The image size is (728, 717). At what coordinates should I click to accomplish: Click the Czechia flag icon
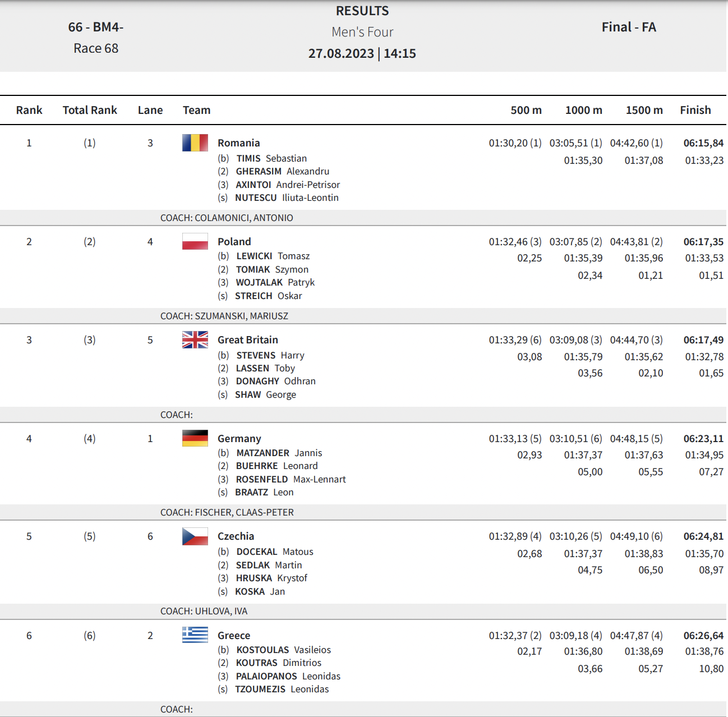coord(195,536)
